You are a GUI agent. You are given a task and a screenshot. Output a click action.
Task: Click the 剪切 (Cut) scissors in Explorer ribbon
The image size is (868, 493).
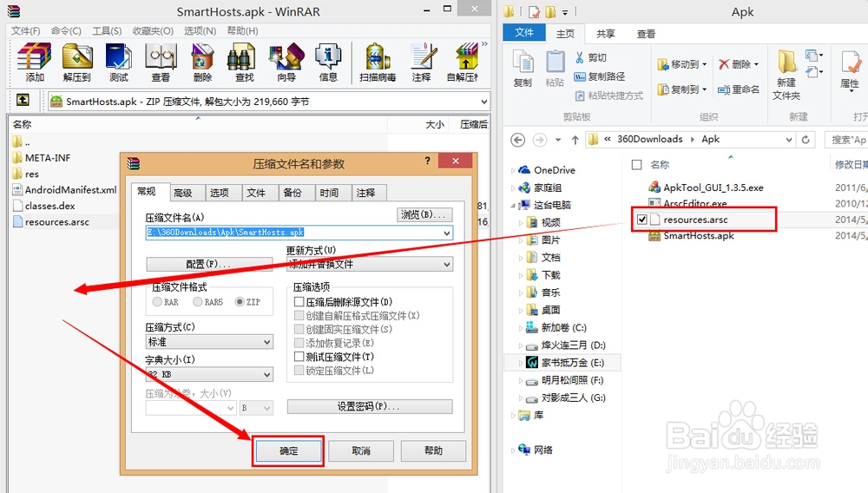[590, 57]
